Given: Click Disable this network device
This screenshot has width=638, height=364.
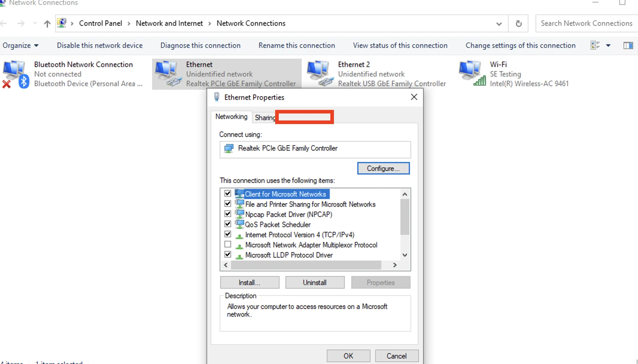Looking at the screenshot, I should 100,45.
